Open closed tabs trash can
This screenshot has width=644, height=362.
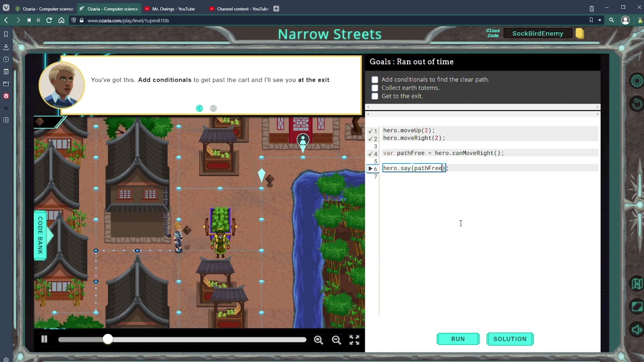592,9
